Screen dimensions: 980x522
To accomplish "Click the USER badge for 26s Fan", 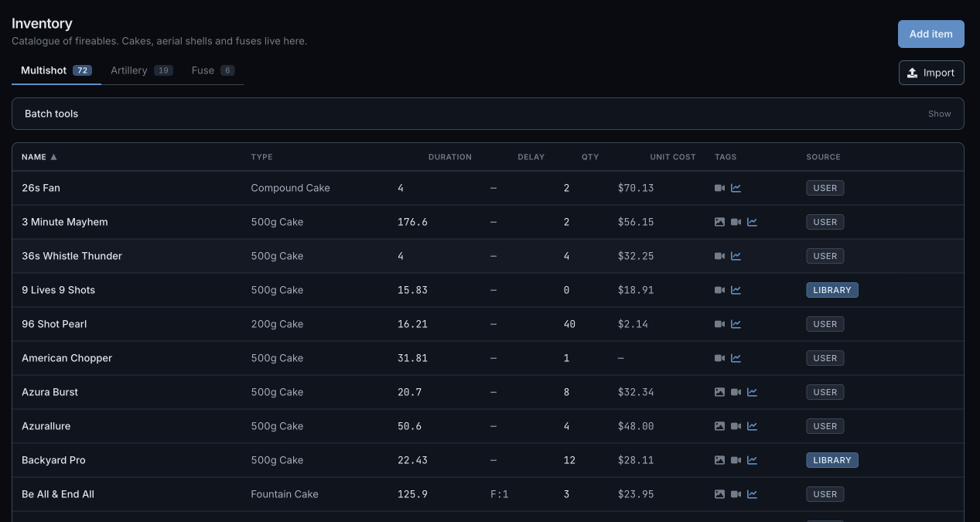I will (825, 188).
